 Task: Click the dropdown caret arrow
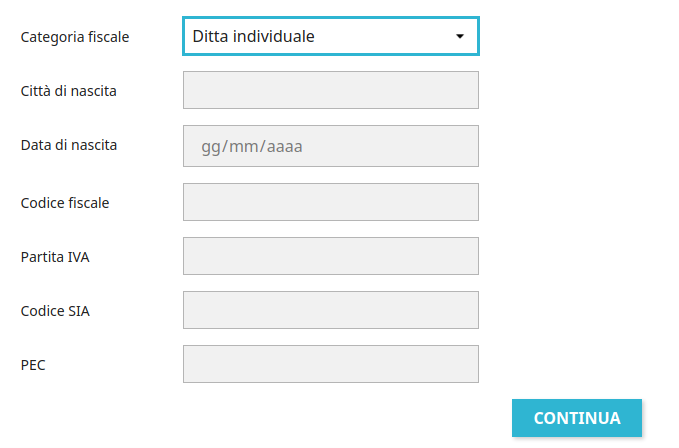460,36
